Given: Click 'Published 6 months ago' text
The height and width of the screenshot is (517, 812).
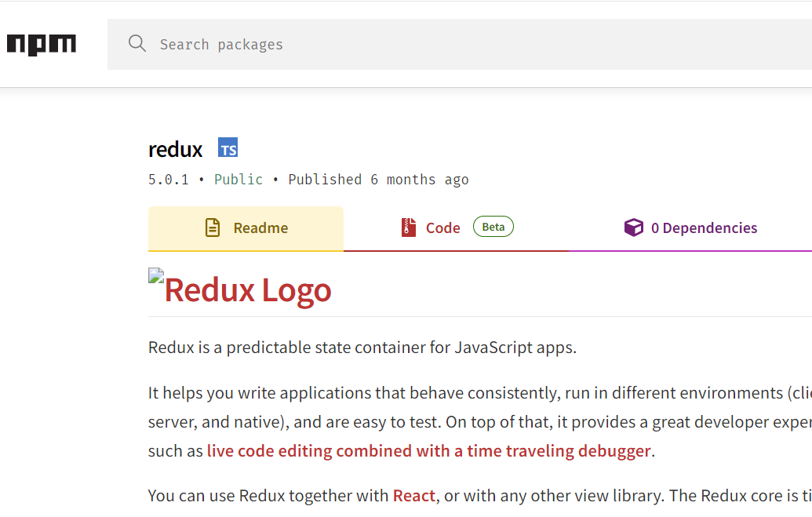Looking at the screenshot, I should pyautogui.click(x=378, y=180).
